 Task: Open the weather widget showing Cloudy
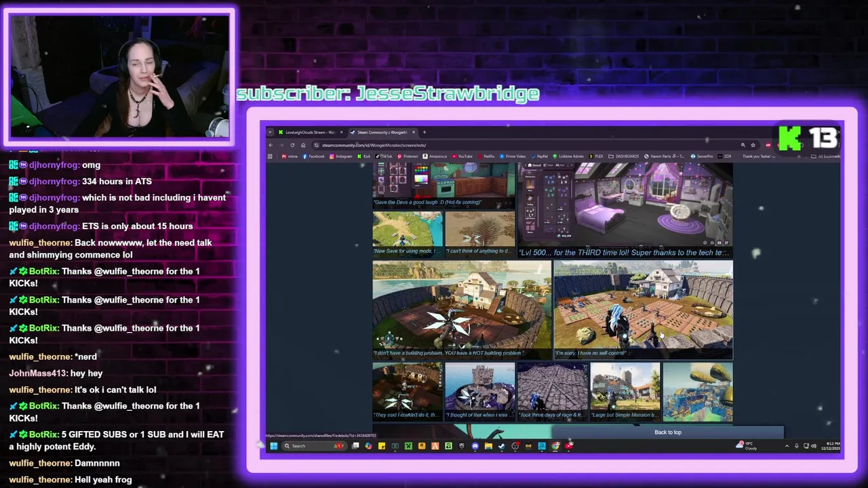[x=747, y=446]
